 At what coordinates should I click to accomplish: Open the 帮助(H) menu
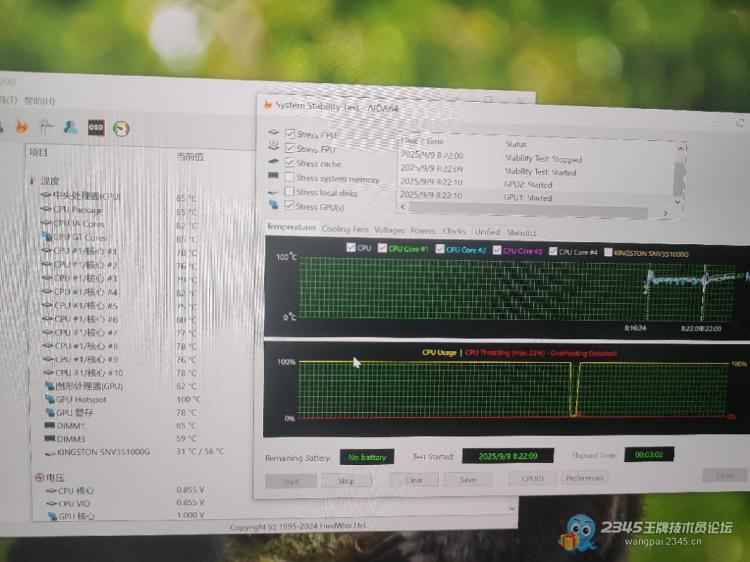[39, 101]
